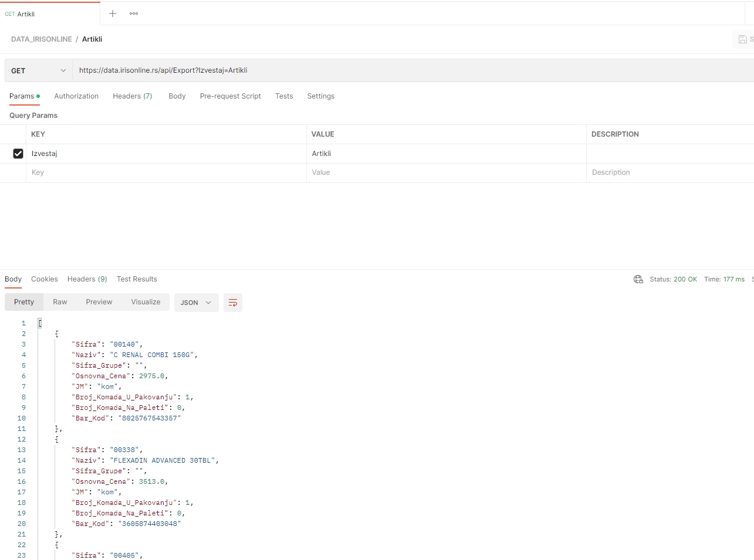Screen dimensions: 754x560
Task: Show the Raw response view
Action: tap(60, 302)
